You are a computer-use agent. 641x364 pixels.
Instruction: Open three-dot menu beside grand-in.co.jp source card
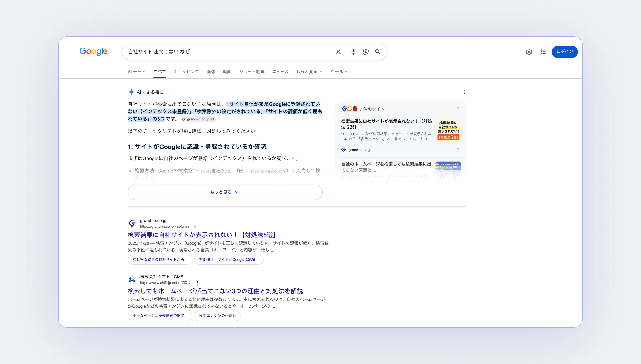coord(458,150)
